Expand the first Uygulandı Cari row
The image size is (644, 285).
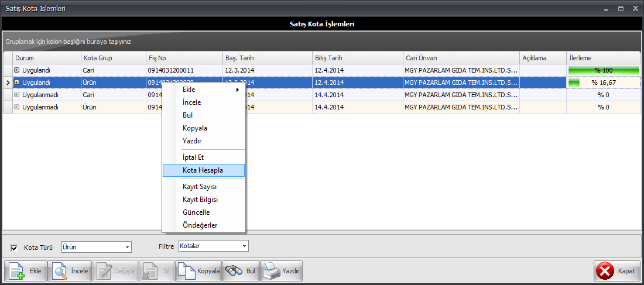pyautogui.click(x=17, y=70)
